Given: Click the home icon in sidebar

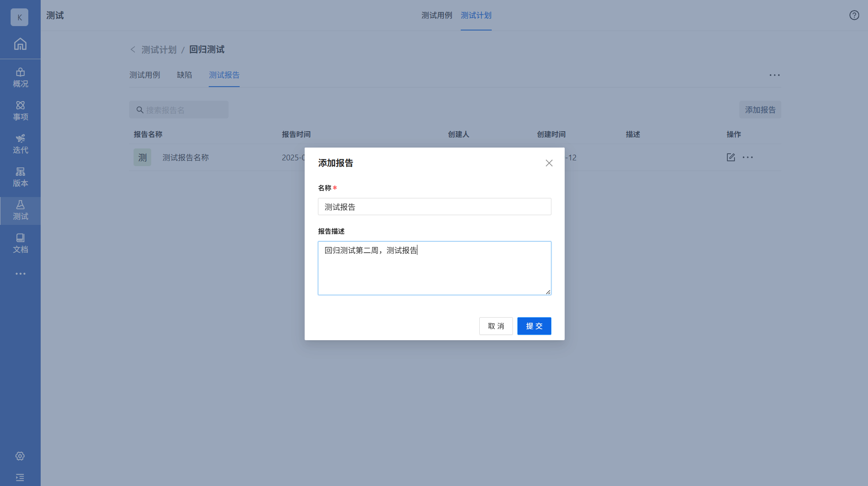Looking at the screenshot, I should click(20, 44).
